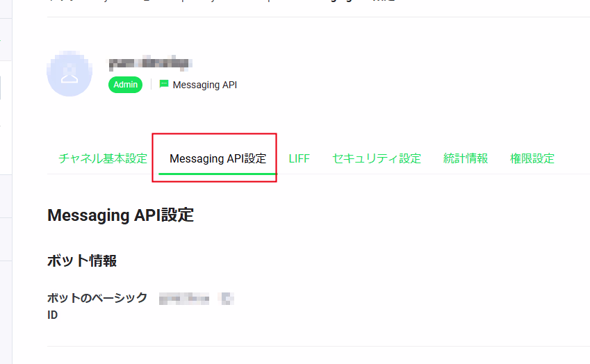Click the ボット情報 section heading
Viewport: 590px width, 364px height.
pos(82,260)
